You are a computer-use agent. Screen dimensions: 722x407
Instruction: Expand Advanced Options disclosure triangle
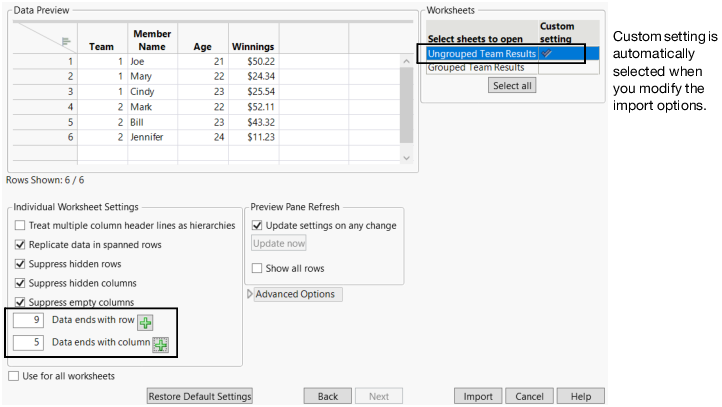[250, 294]
